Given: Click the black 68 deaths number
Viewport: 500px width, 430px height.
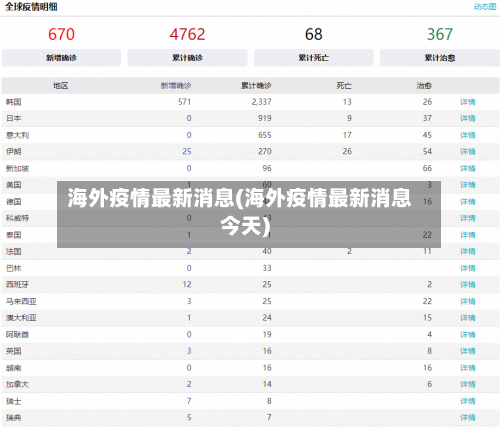Looking at the screenshot, I should point(314,34).
